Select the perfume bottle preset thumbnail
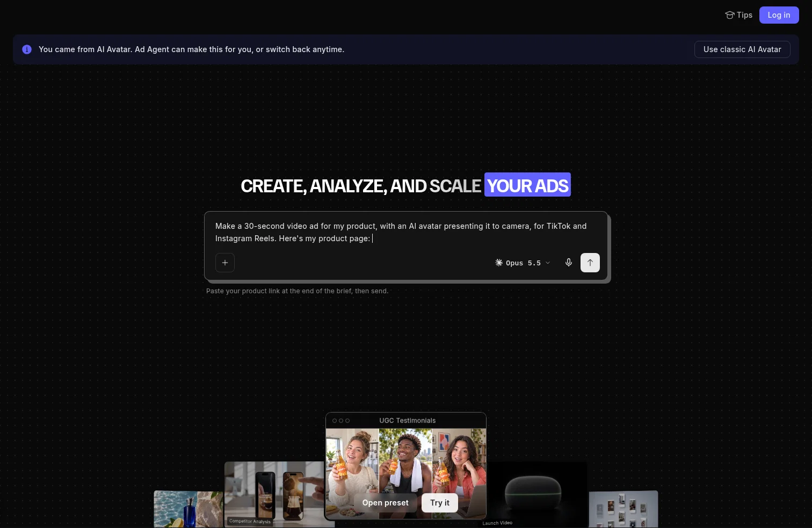812x528 pixels. pos(189,509)
